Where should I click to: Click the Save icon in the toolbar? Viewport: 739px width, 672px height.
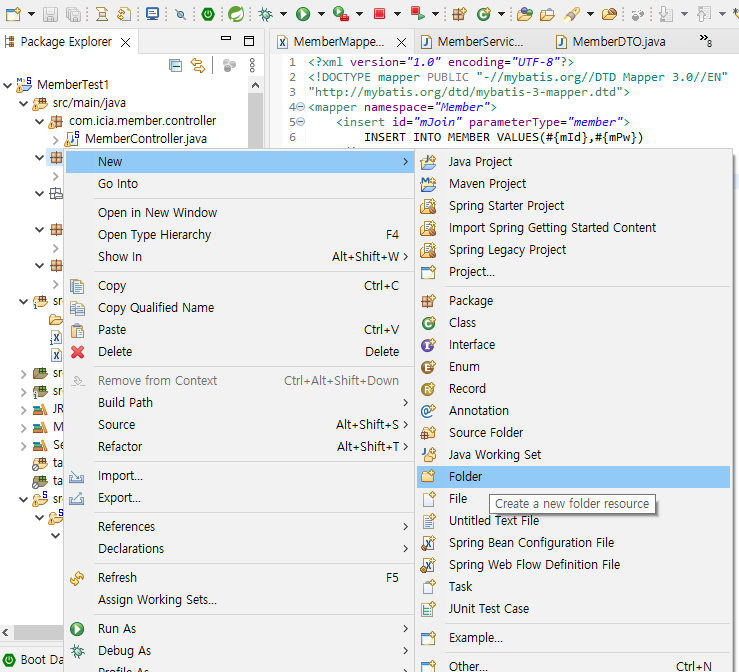50,14
